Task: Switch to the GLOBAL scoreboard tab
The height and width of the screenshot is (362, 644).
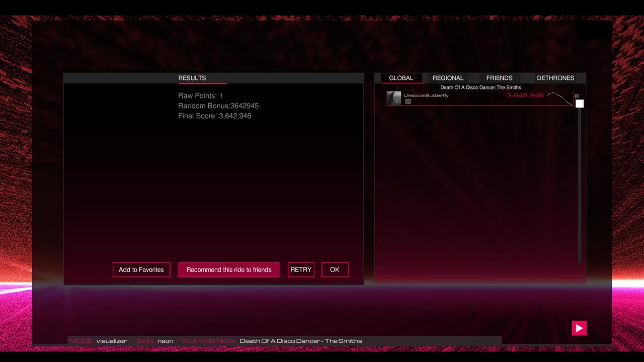Action: coord(401,78)
